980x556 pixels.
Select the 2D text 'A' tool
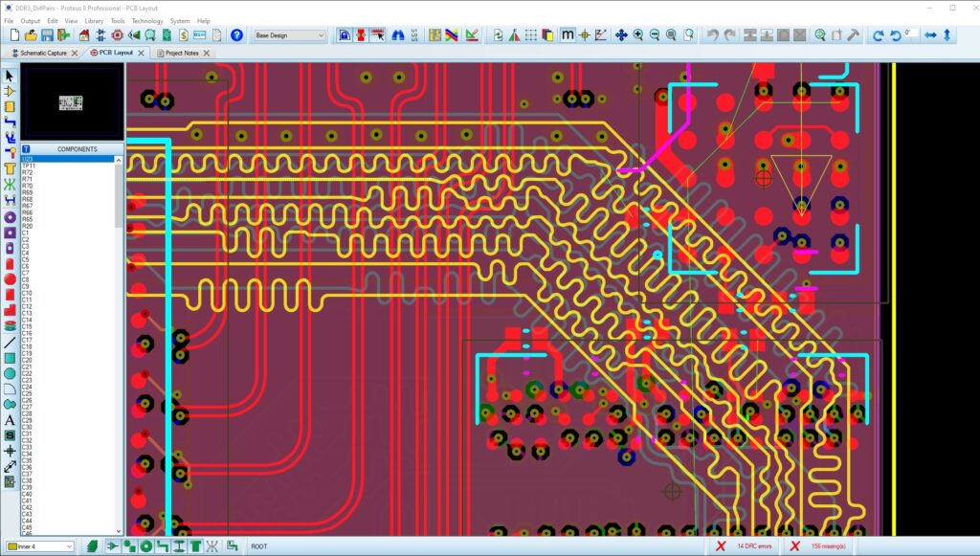point(10,420)
